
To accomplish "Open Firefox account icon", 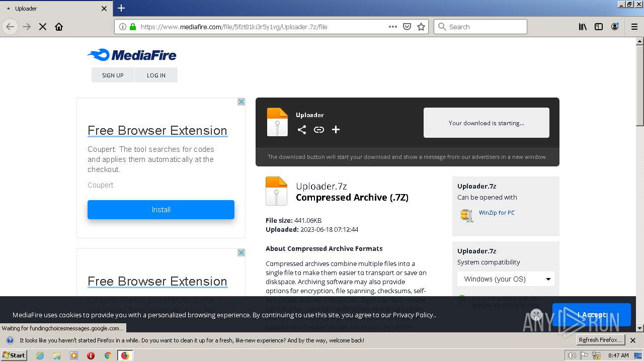I will (x=615, y=27).
